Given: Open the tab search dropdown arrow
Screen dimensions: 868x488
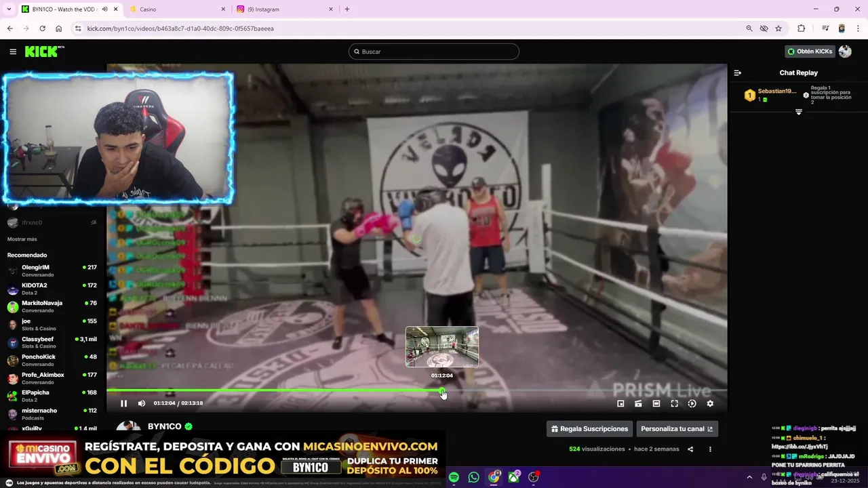Looking at the screenshot, I should (x=9, y=9).
